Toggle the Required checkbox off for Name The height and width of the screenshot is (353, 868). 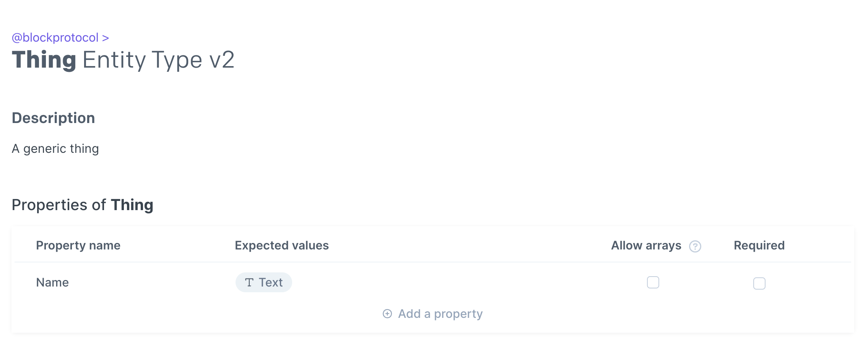pos(759,283)
